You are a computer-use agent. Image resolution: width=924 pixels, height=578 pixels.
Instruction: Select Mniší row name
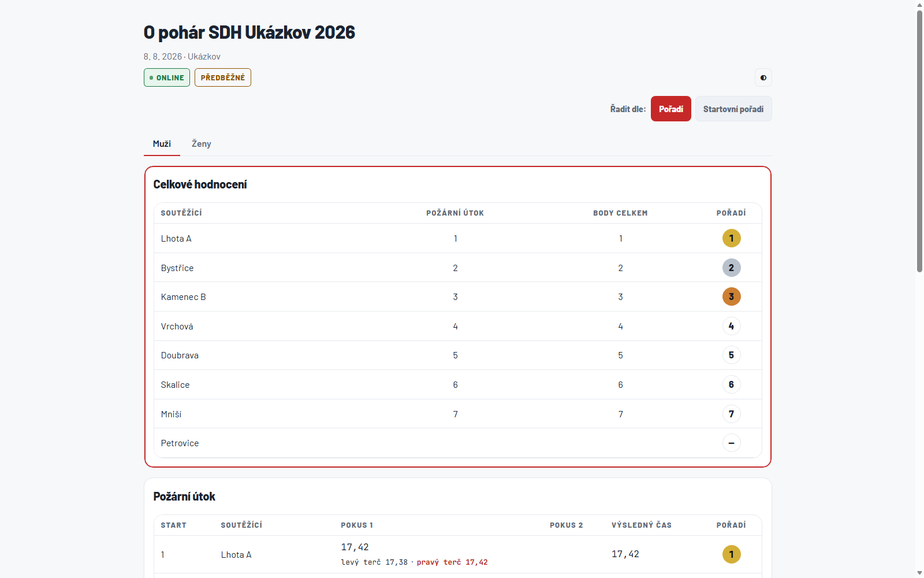click(x=171, y=414)
